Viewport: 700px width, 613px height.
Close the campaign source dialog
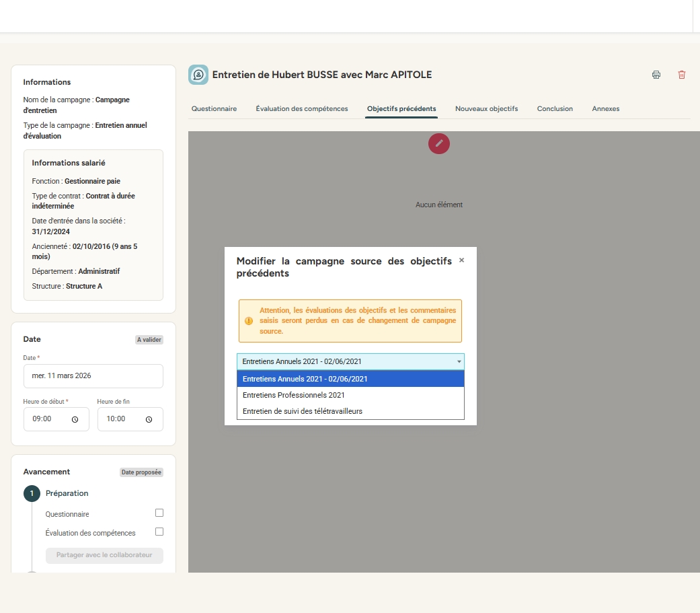pos(461,260)
